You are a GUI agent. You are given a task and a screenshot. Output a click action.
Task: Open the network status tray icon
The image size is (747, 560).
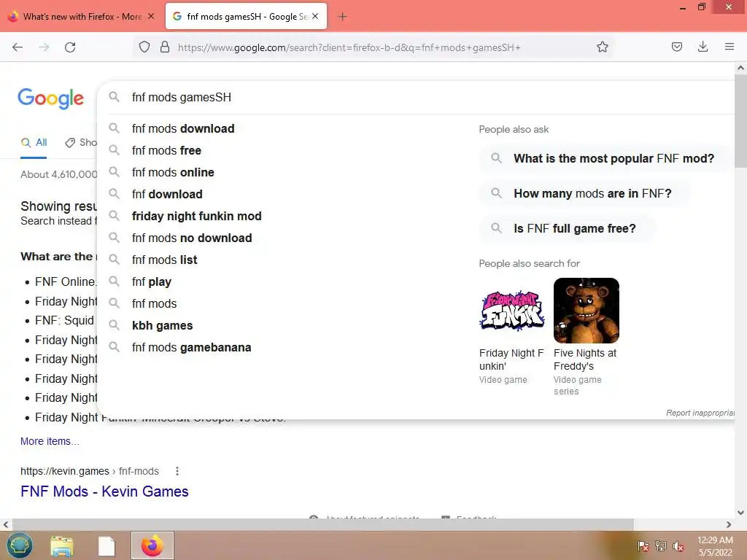pos(660,545)
